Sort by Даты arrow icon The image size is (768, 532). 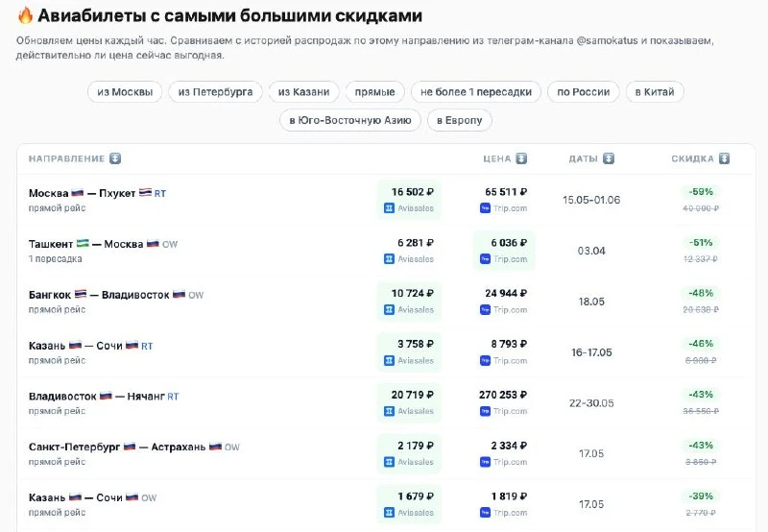[x=609, y=158]
